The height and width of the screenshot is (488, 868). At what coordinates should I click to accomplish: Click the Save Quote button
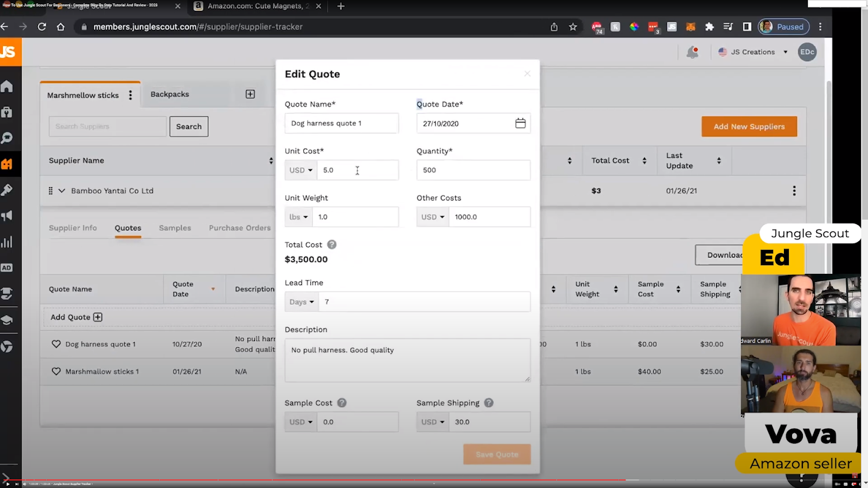(x=497, y=454)
